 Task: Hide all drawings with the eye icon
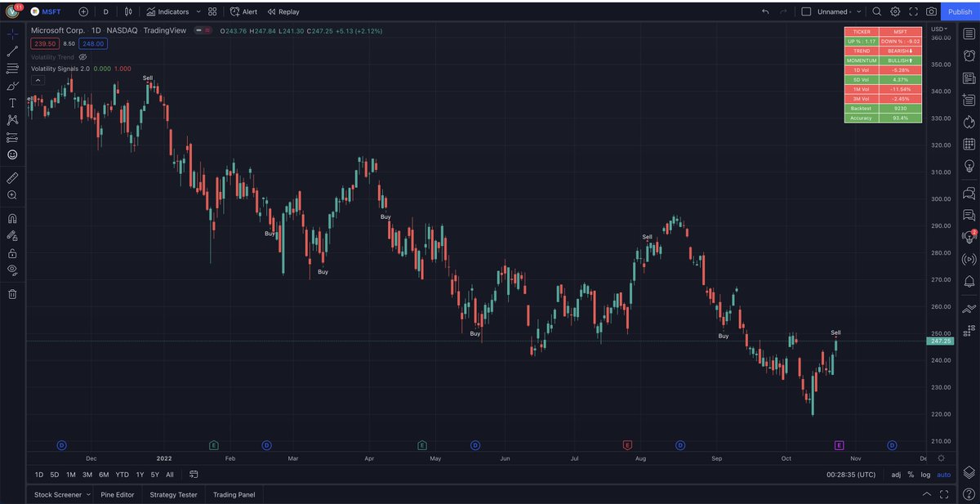pos(12,270)
